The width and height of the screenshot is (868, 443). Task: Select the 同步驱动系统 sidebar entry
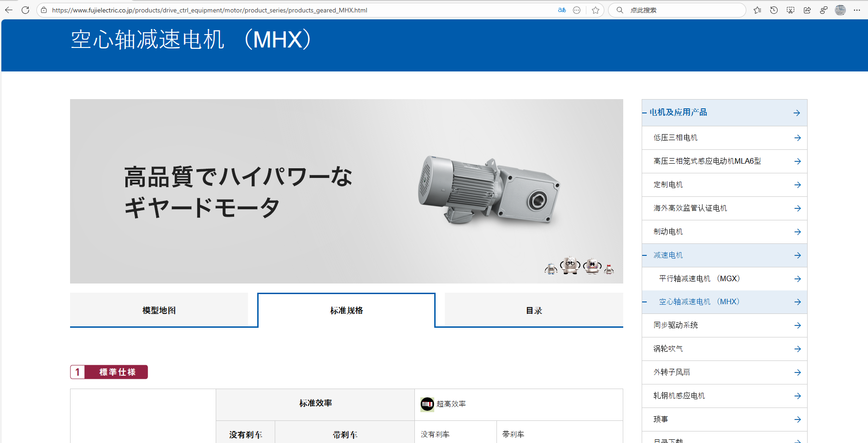[675, 325]
